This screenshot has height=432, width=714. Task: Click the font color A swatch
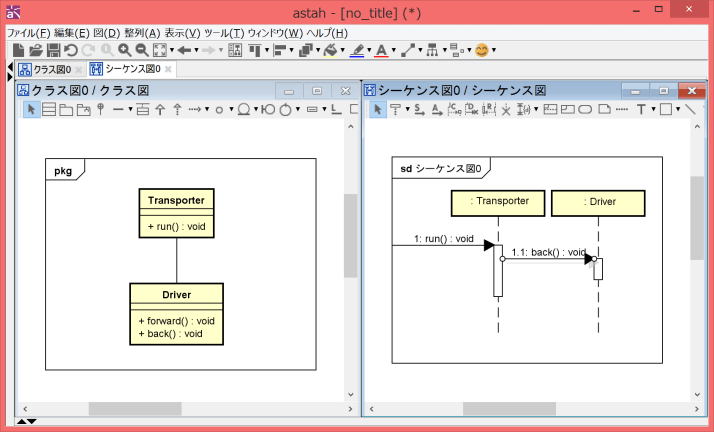381,49
